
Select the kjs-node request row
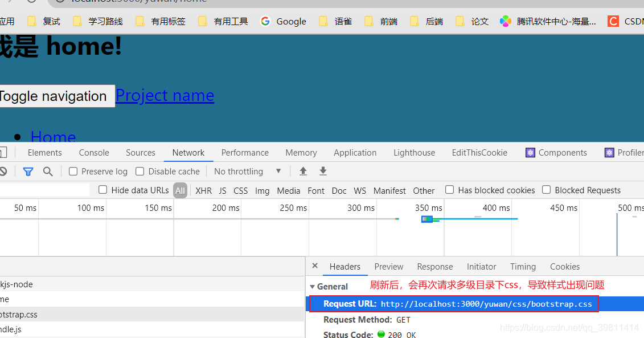click(x=152, y=284)
